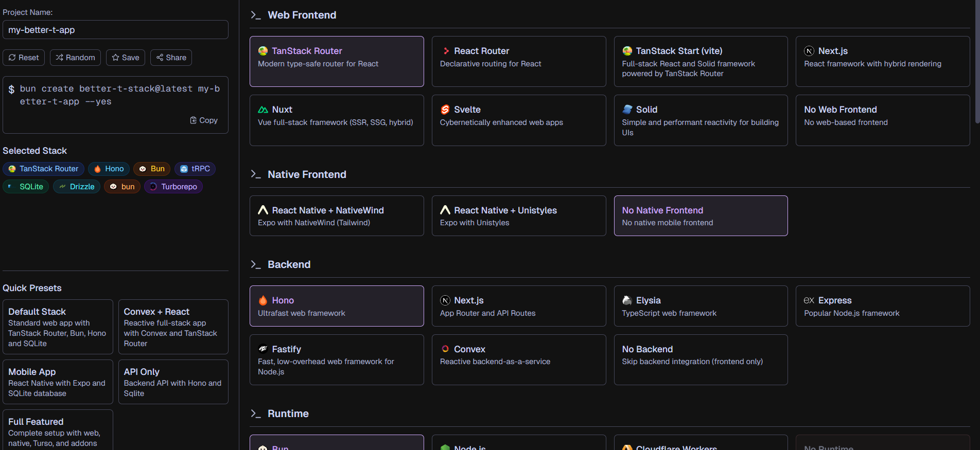Click the Solid framework logo icon
Image resolution: width=980 pixels, height=450 pixels.
pyautogui.click(x=627, y=110)
